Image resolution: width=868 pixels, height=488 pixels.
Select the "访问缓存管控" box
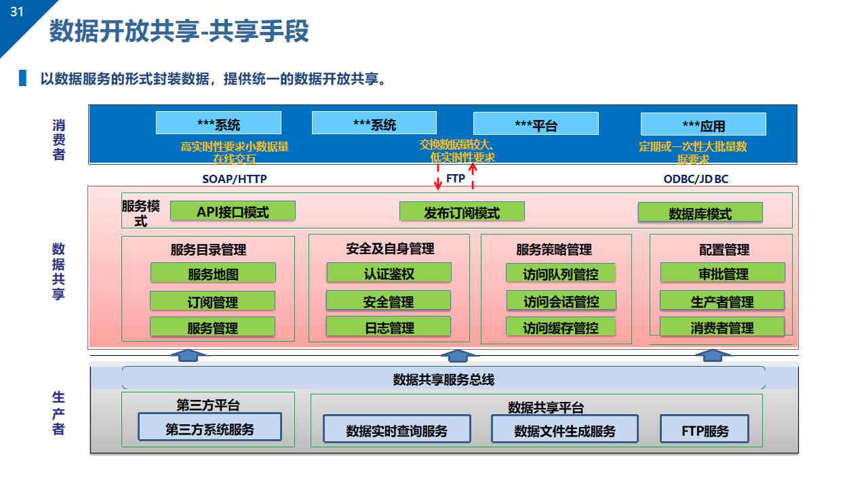[x=561, y=327]
